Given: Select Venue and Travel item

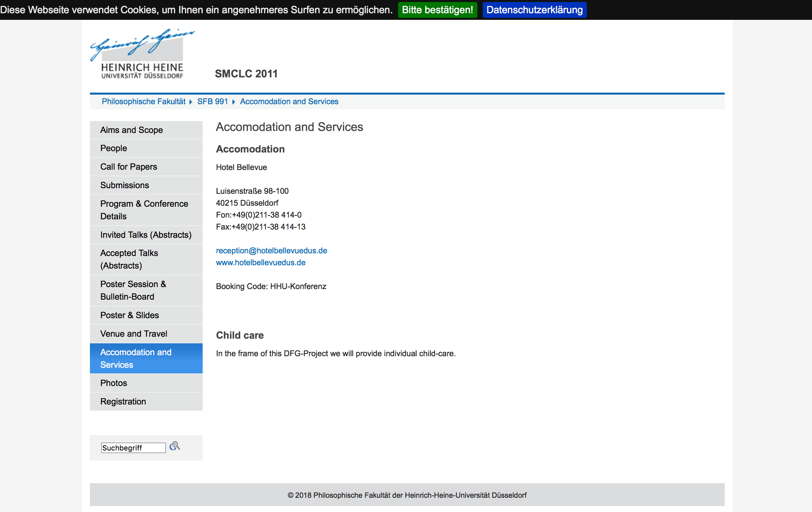Looking at the screenshot, I should (x=134, y=334).
